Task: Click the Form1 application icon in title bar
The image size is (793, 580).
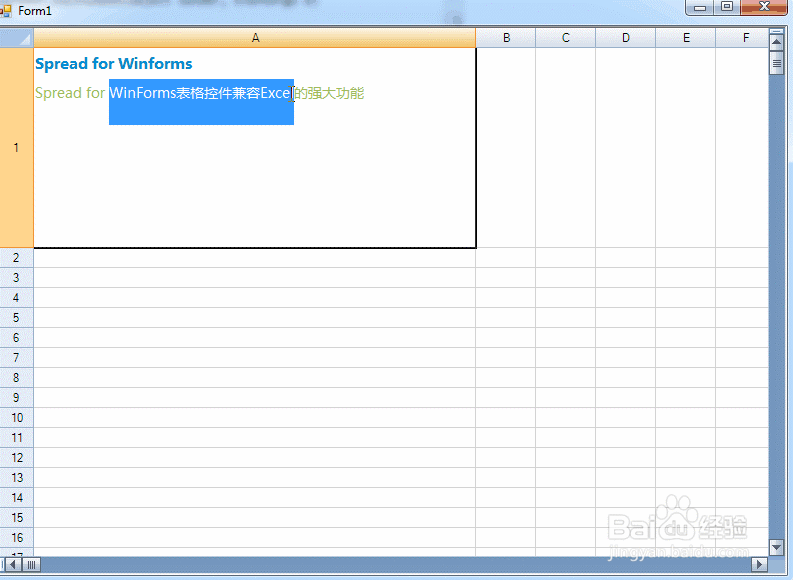Action: [x=6, y=11]
